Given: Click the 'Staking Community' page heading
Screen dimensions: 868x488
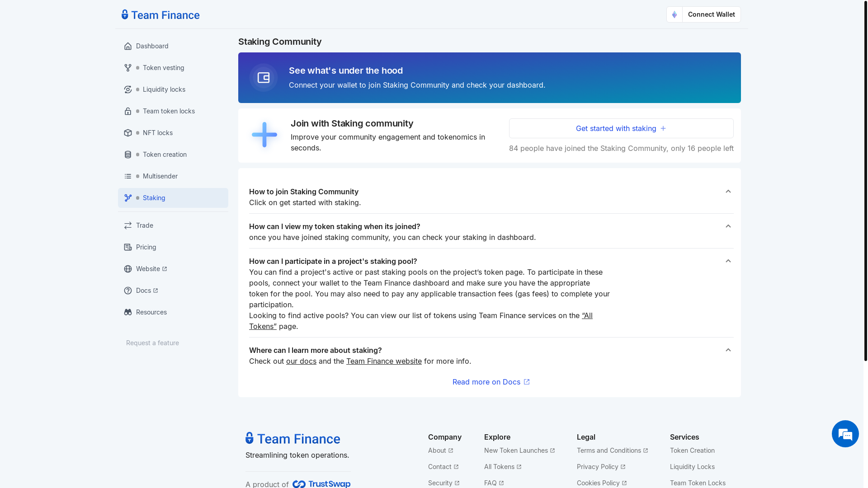Looking at the screenshot, I should tap(280, 42).
